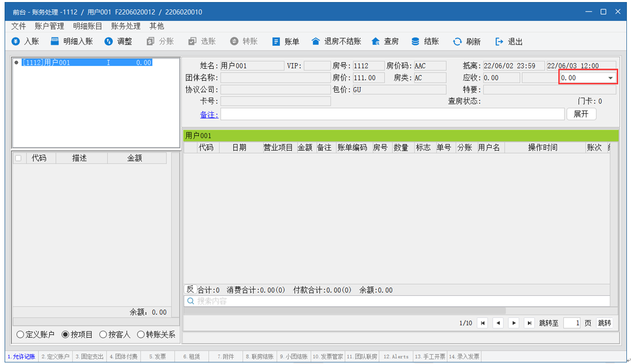Click the 反 invert-selection button
The width and height of the screenshot is (631, 364).
pyautogui.click(x=190, y=289)
